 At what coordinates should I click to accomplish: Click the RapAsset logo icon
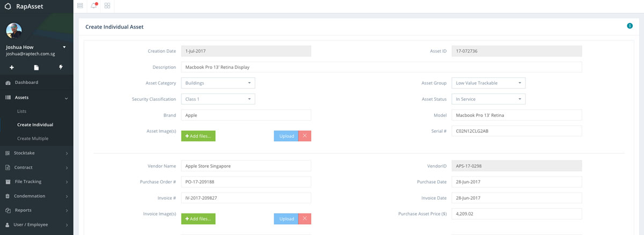point(8,6)
